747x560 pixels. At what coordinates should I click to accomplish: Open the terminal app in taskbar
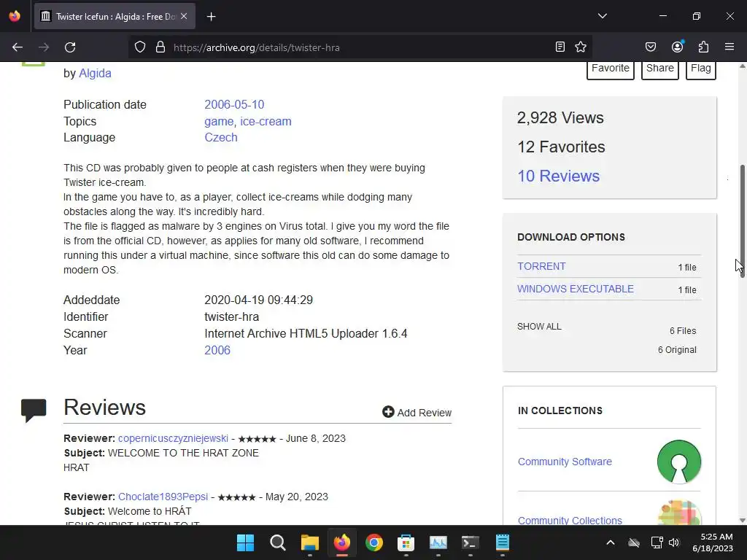pyautogui.click(x=471, y=542)
